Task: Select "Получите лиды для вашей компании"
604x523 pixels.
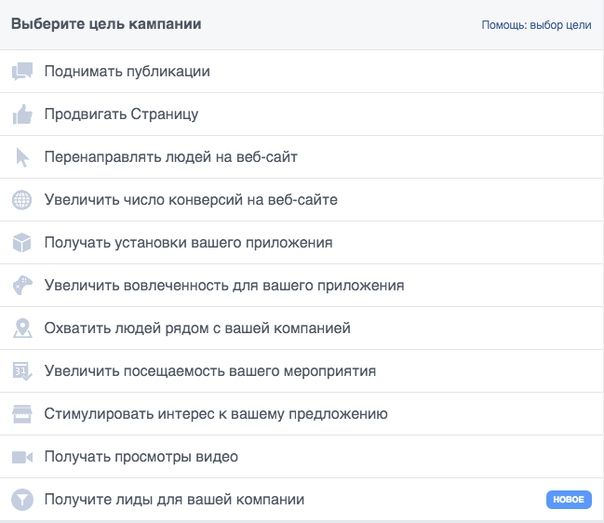Action: point(302,500)
